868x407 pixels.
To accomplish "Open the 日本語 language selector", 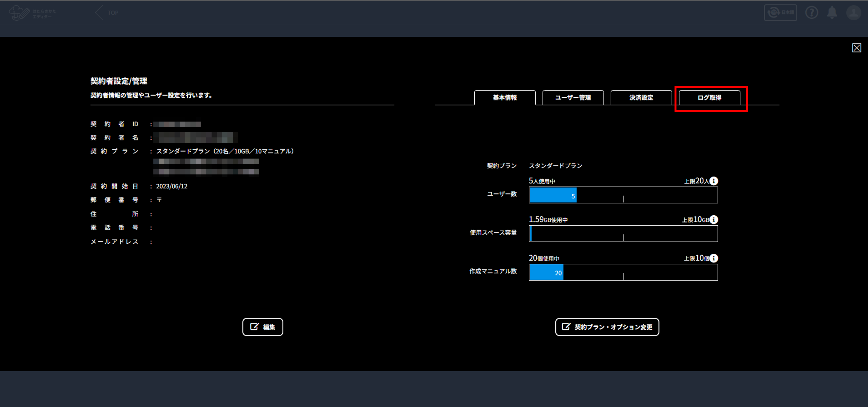I will 780,13.
